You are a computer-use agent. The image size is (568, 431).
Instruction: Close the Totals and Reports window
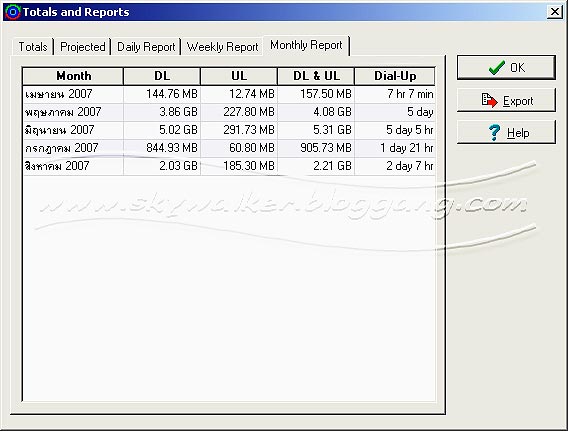tap(555, 12)
